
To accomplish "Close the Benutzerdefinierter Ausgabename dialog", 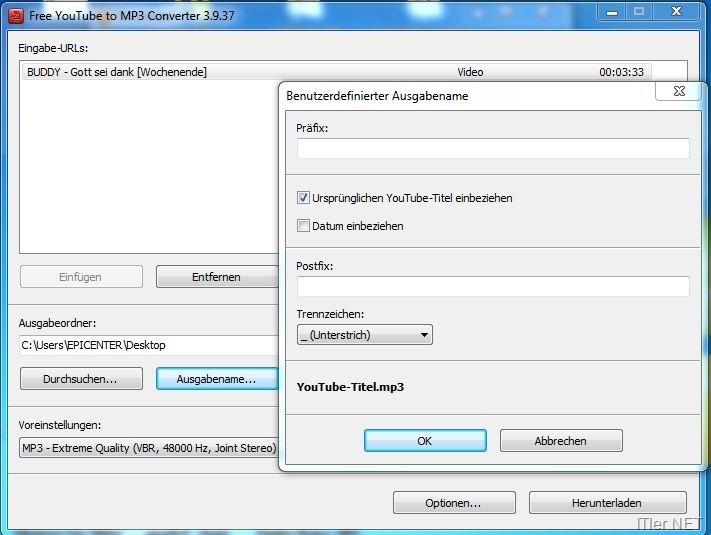I will (679, 91).
